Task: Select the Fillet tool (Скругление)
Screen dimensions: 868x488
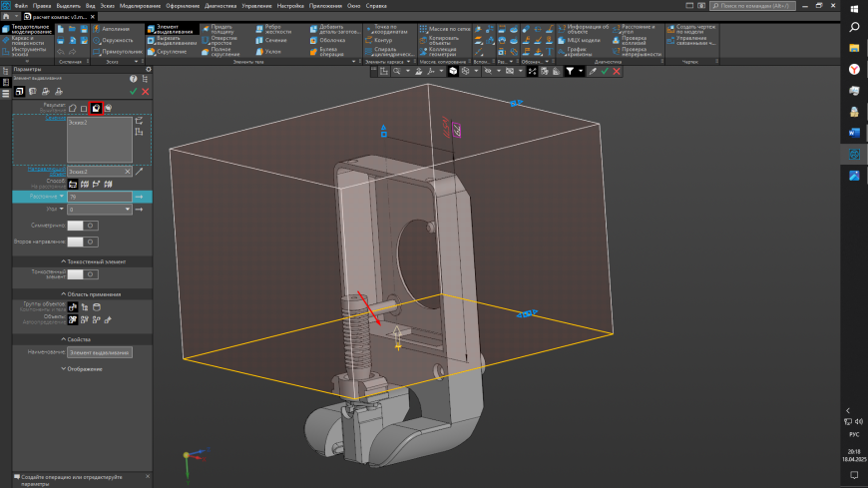Action: tap(166, 51)
